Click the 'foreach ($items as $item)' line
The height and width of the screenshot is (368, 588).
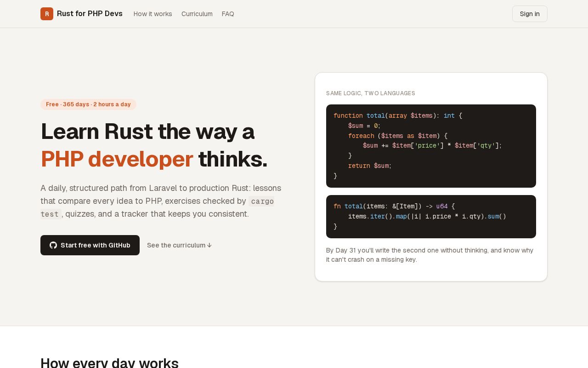click(398, 136)
